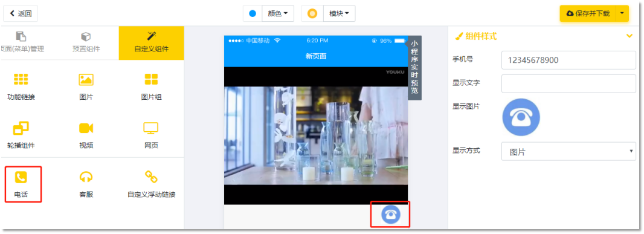This screenshot has height=234, width=644.
Task: Add the 网页 webpage component
Action: [x=151, y=135]
